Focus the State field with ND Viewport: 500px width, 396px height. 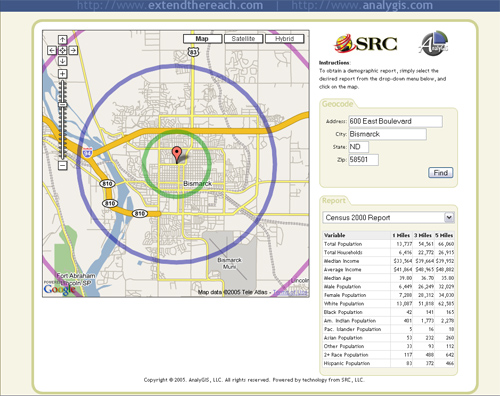[x=358, y=147]
